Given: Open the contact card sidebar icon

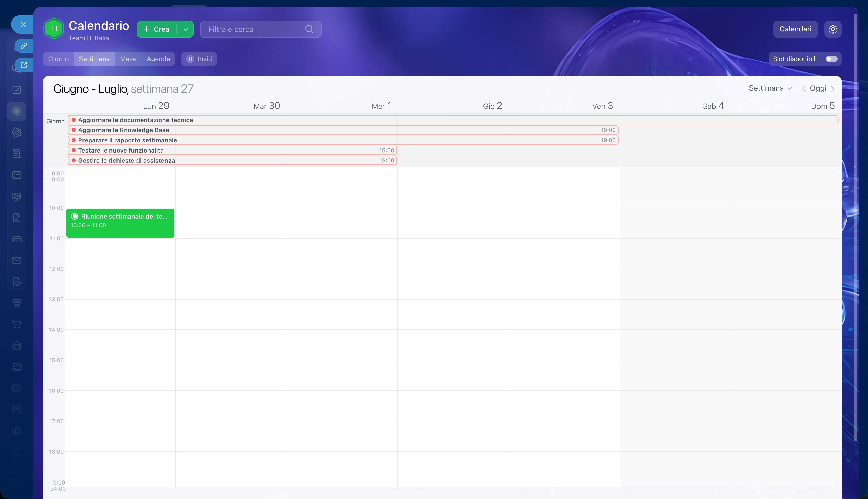Looking at the screenshot, I should [x=17, y=367].
